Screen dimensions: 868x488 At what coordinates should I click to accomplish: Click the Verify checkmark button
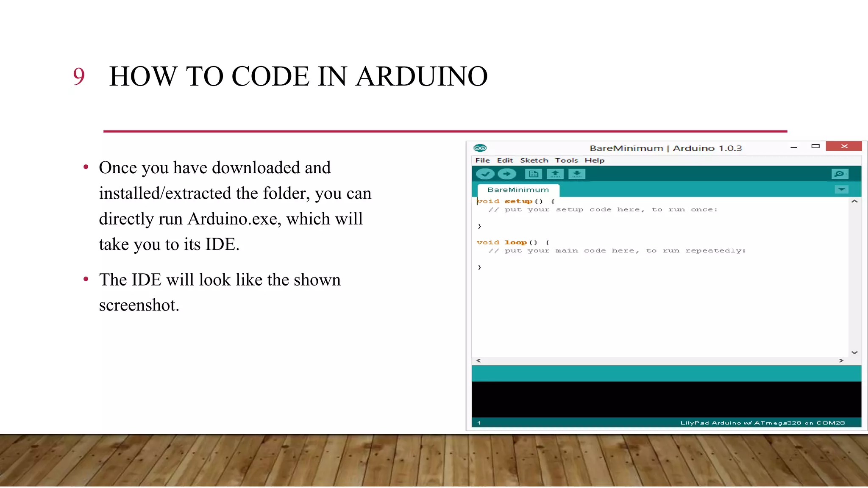coord(485,174)
